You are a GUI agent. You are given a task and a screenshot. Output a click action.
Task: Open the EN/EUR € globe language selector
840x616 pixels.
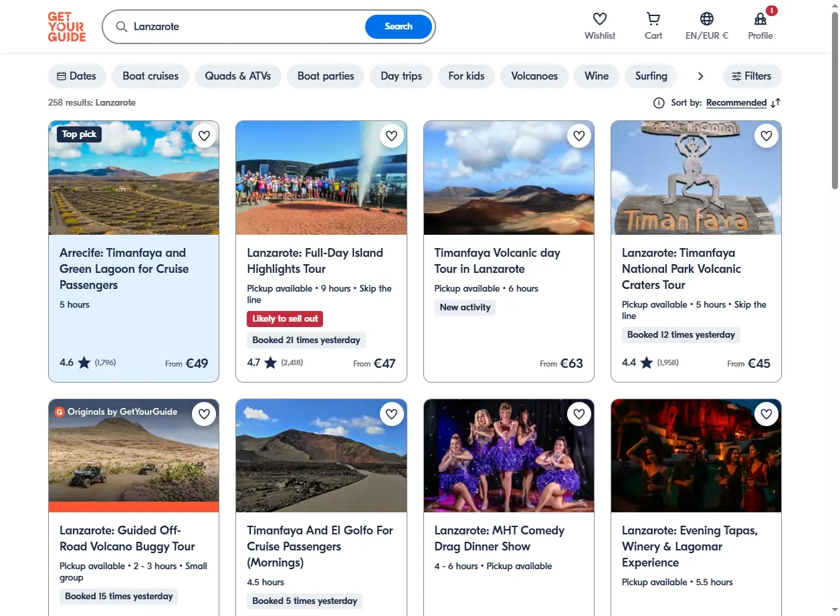click(x=707, y=19)
